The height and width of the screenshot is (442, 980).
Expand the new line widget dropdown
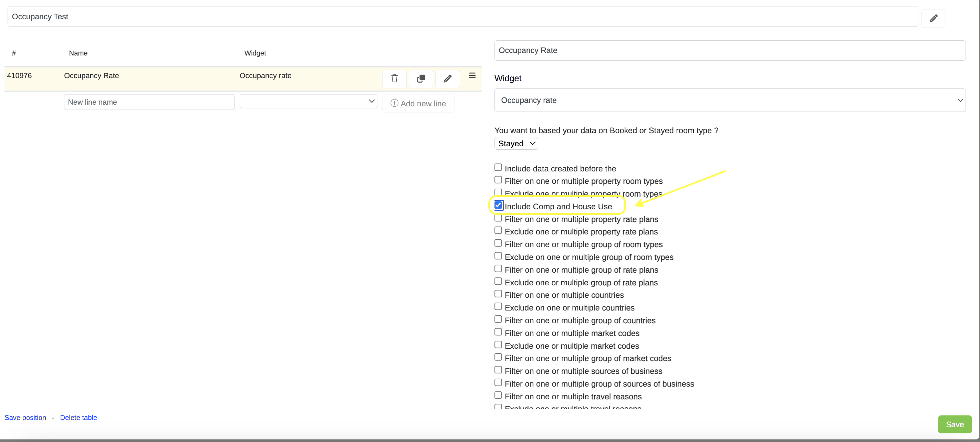[308, 101]
